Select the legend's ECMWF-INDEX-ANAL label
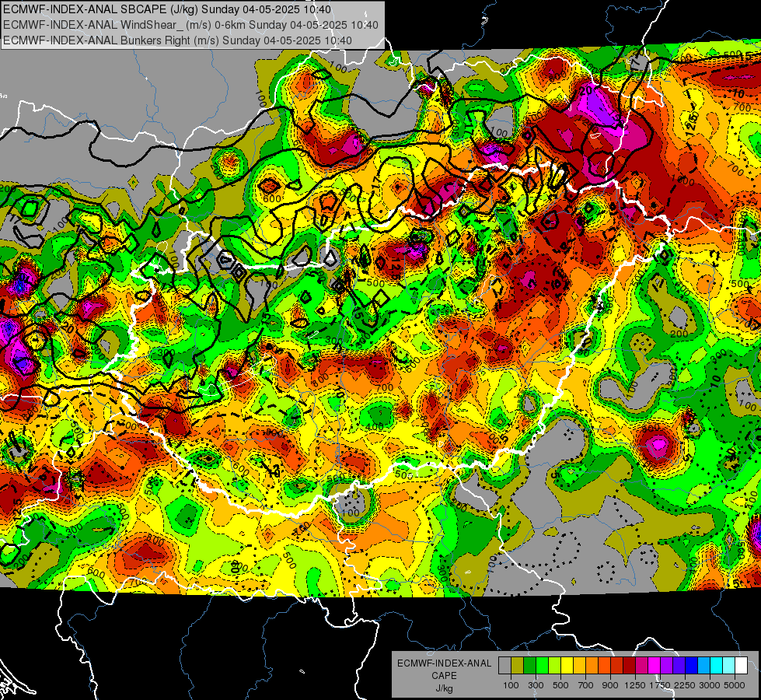Viewport: 761px width, 700px height. (x=445, y=663)
